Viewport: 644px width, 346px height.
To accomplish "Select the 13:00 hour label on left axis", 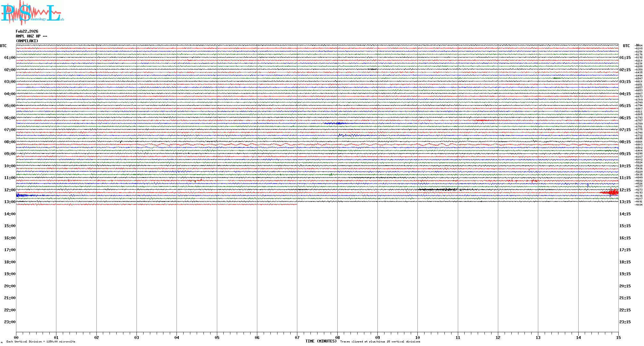I will 10,202.
